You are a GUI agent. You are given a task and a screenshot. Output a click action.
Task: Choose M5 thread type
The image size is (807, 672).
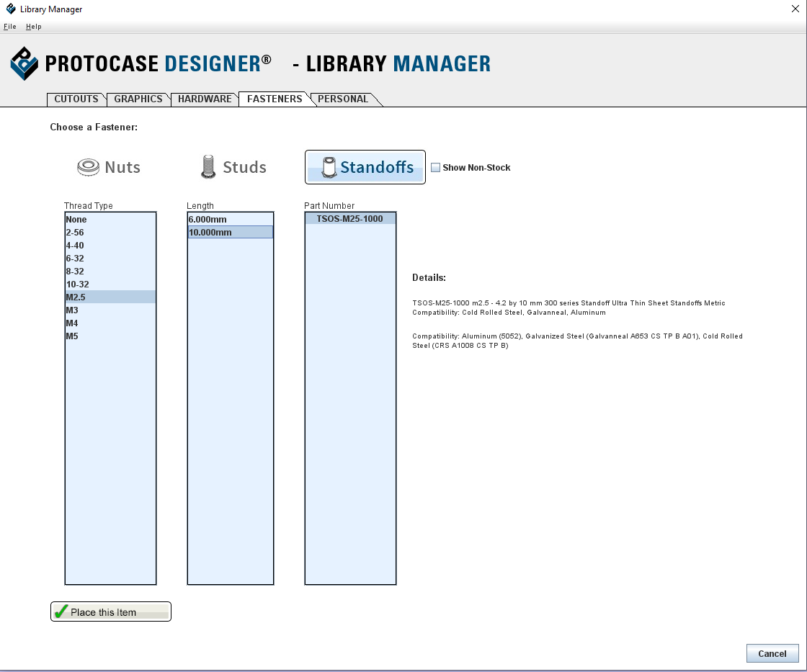point(72,336)
